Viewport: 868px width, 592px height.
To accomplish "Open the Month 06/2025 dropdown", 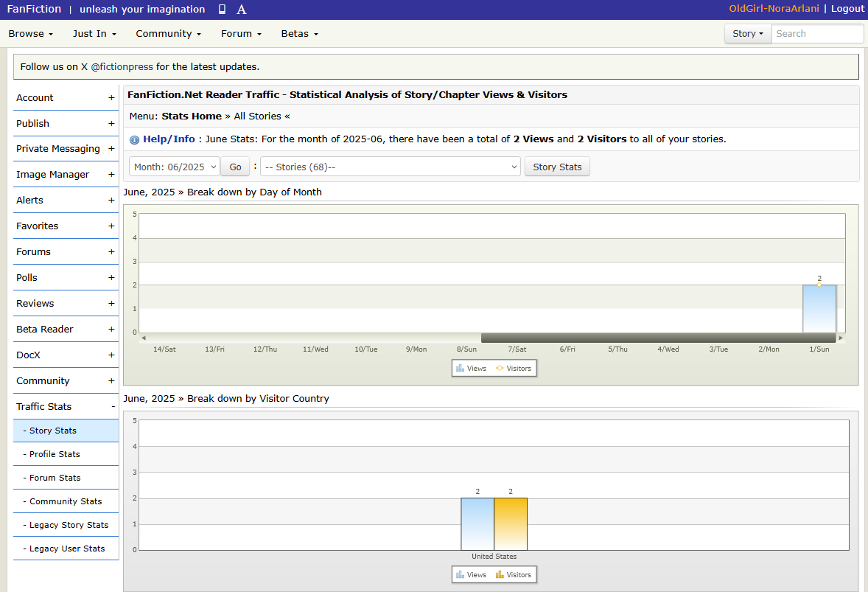I will coord(175,167).
